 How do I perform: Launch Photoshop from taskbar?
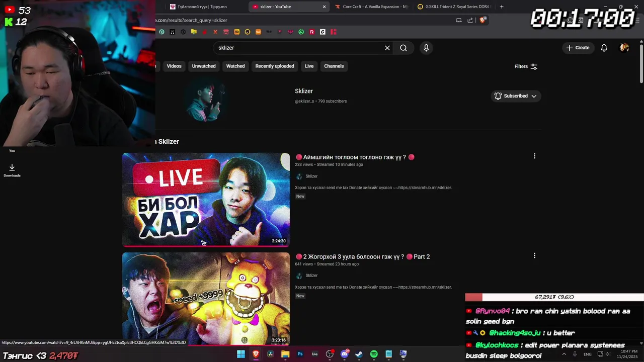(x=300, y=354)
